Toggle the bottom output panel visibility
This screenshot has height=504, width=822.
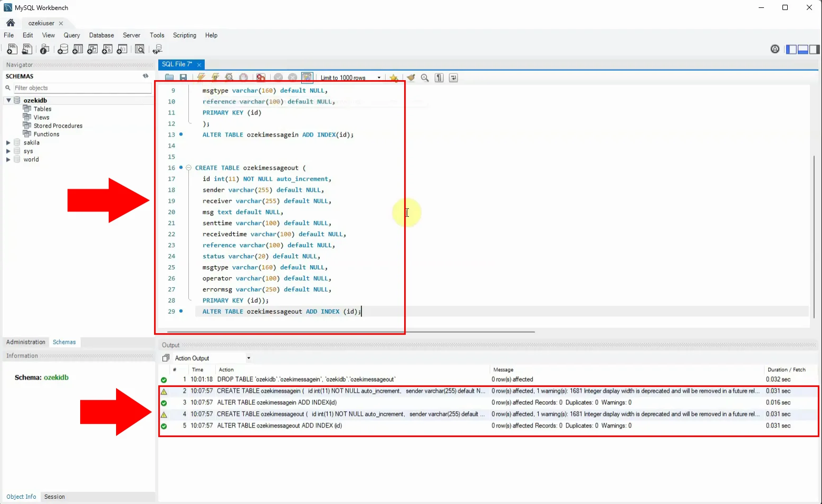coord(803,49)
